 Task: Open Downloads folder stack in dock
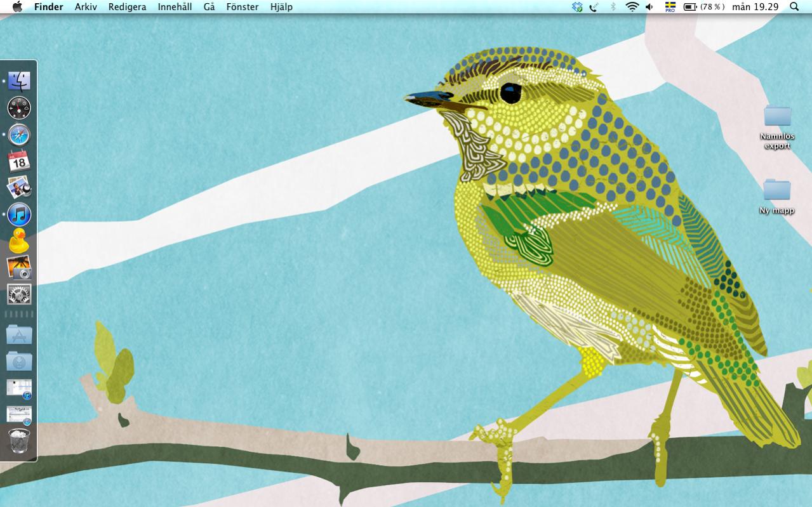click(x=19, y=361)
